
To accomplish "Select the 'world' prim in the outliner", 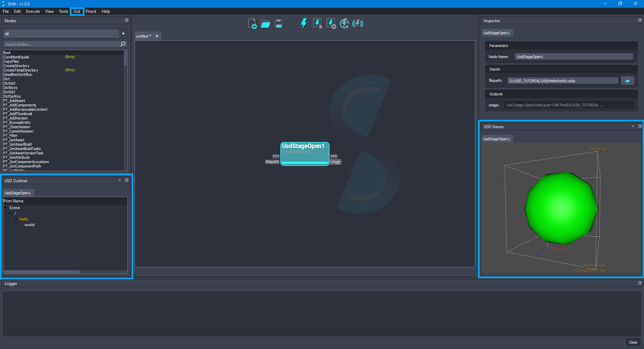I will [x=30, y=225].
